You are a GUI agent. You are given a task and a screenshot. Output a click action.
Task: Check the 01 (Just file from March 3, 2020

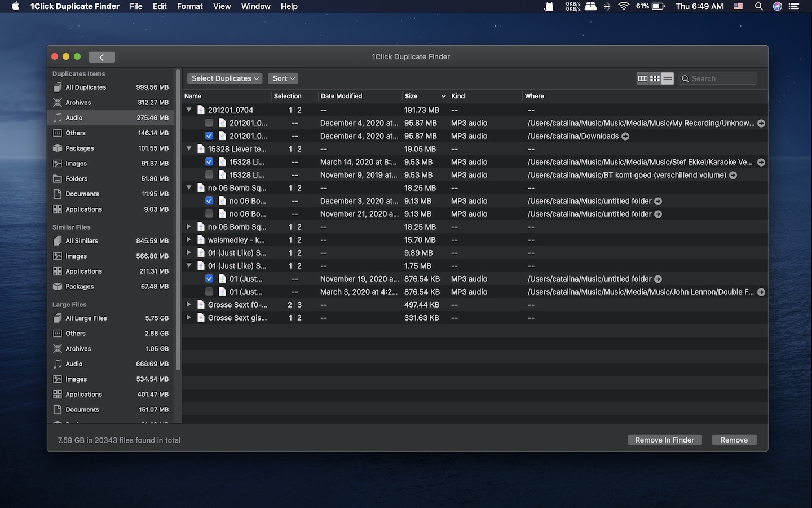pyautogui.click(x=209, y=292)
